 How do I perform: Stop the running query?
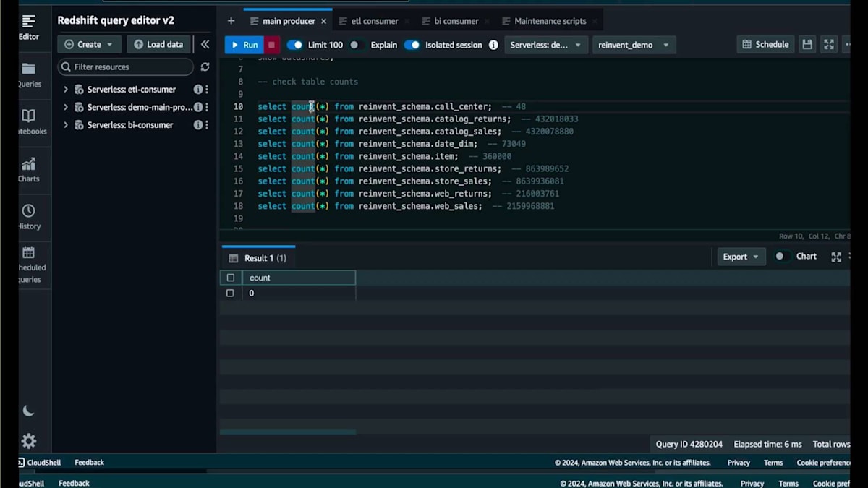[x=272, y=45]
